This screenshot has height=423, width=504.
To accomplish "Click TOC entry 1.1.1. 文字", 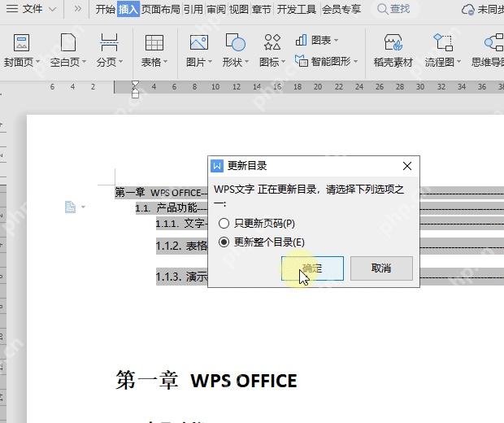I will tap(181, 223).
